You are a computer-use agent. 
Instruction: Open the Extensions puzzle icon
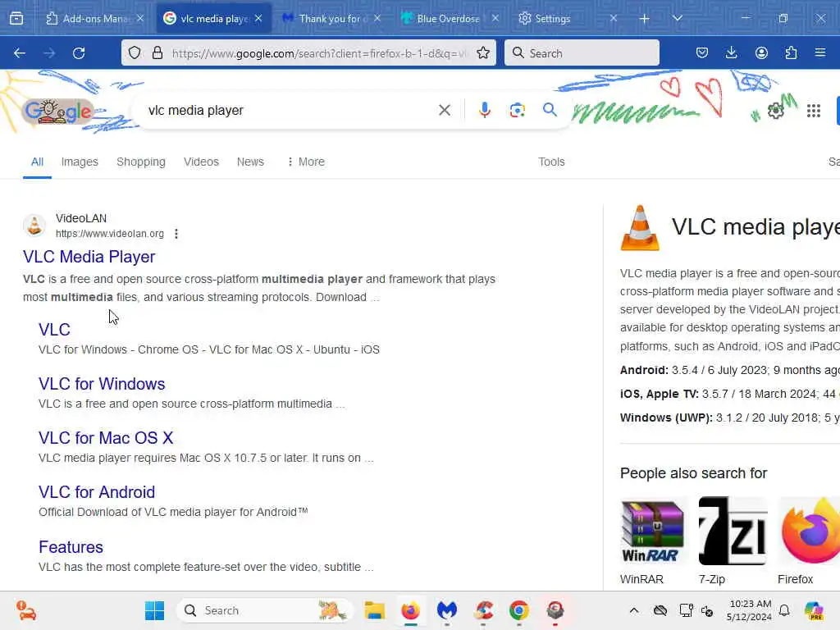tap(791, 53)
